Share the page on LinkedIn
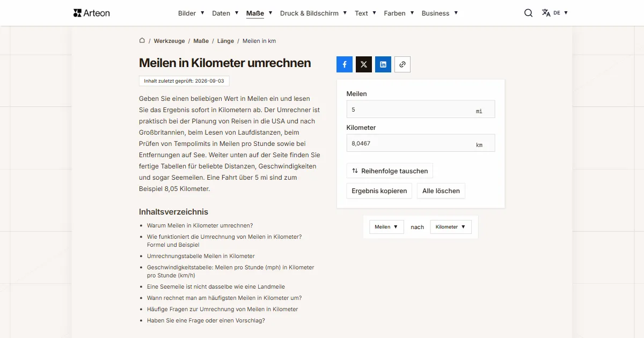Screen dimensions: 644x338 coord(383,64)
